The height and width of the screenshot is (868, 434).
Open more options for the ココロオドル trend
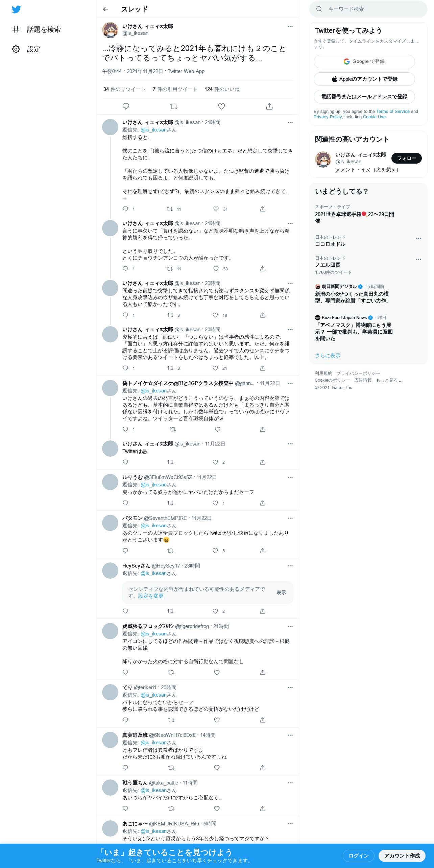pyautogui.click(x=418, y=238)
